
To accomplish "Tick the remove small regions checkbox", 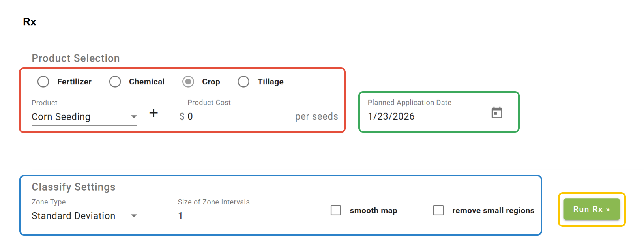I will [438, 210].
